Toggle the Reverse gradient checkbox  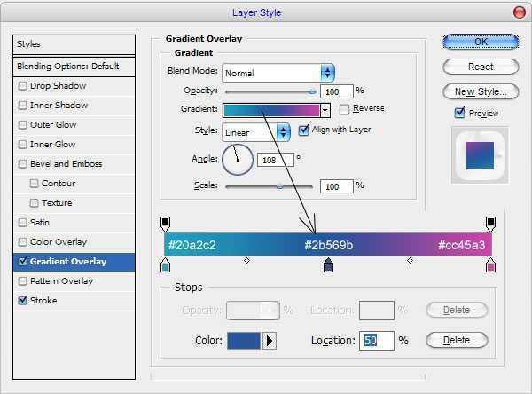tap(344, 109)
